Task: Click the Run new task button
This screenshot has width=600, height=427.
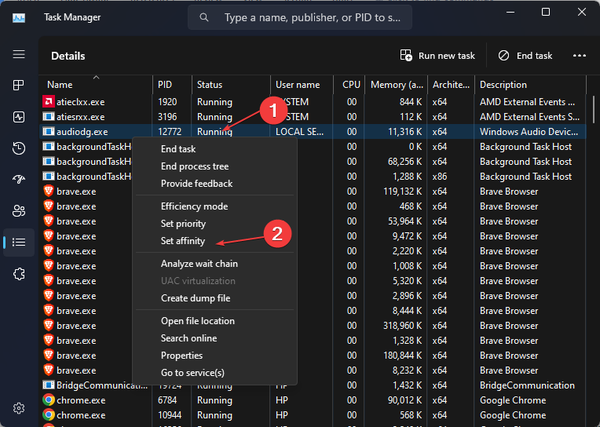Action: [437, 56]
